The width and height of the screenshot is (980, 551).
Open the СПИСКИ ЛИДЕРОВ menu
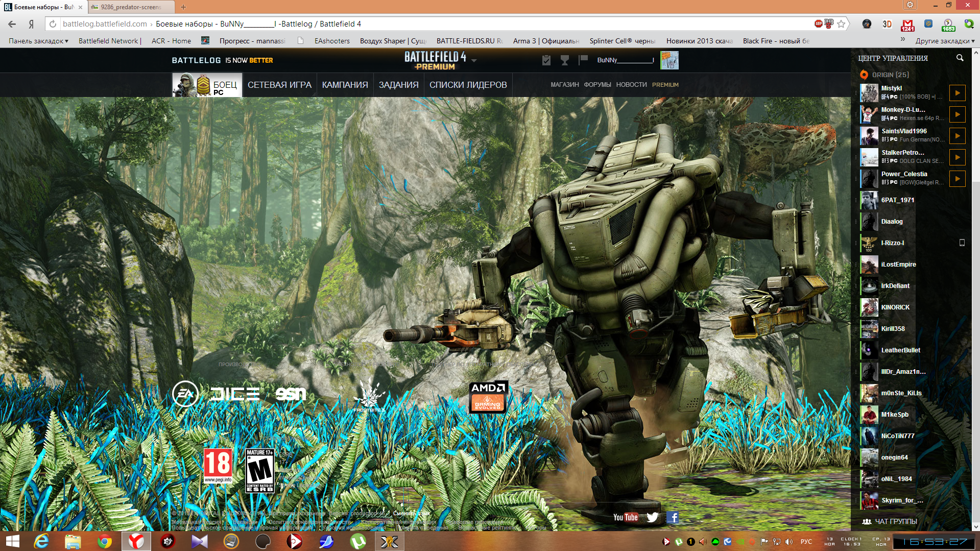468,85
